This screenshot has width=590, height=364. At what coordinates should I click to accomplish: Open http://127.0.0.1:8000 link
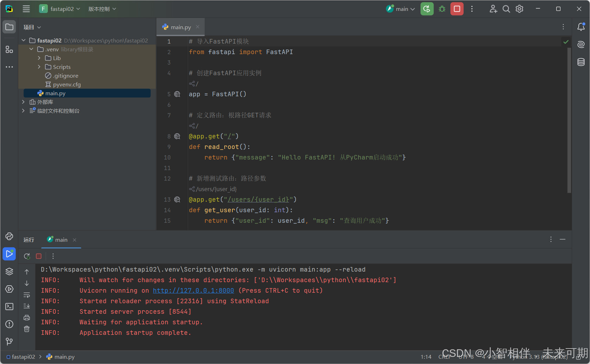pyautogui.click(x=193, y=291)
